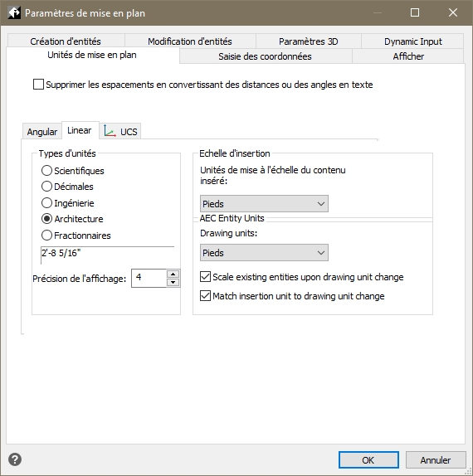
Task: Confirm settings with the OK button
Action: 368,460
